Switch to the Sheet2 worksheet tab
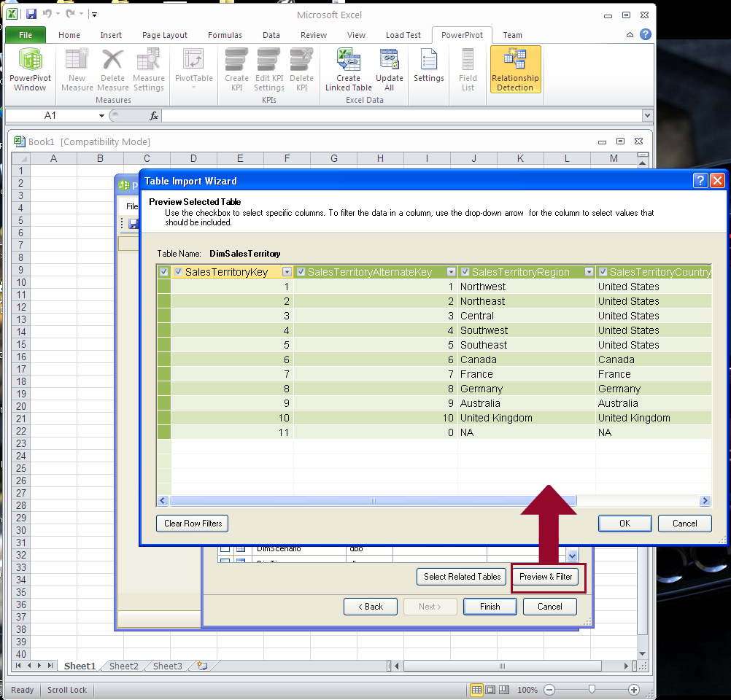Screen dimensions: 731x700 tap(123, 666)
